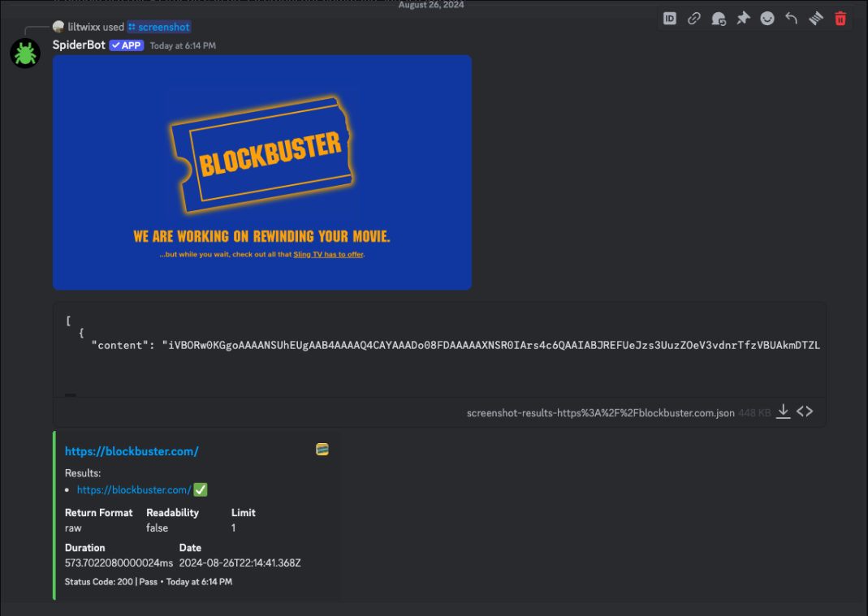Download the screenshot-results JSON attachment
Viewport: 868px width, 616px height.
point(783,411)
